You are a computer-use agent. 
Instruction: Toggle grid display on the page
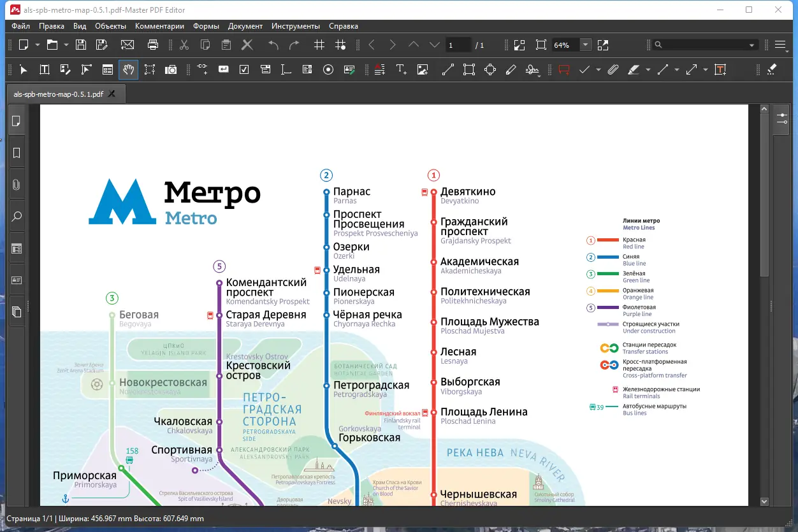click(x=319, y=45)
